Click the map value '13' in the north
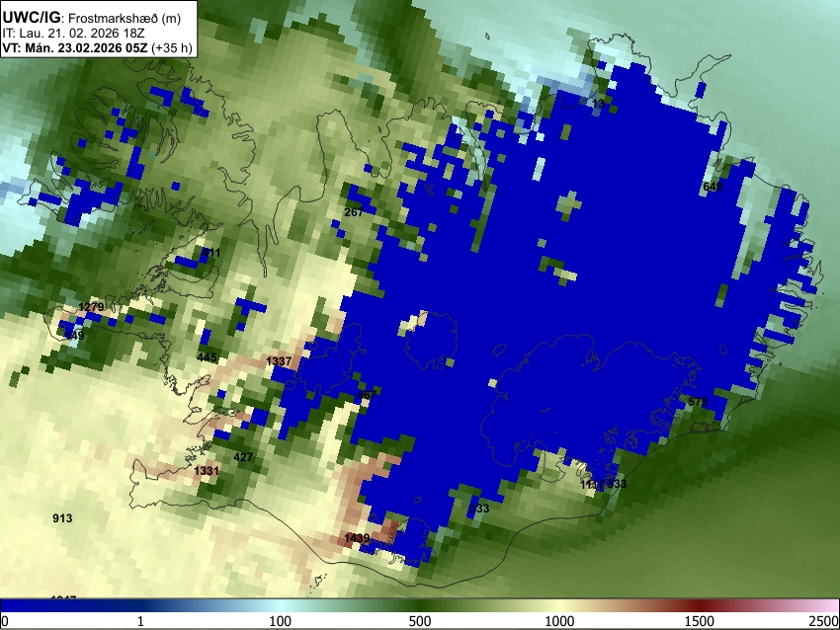This screenshot has height=630, width=840. tap(599, 104)
